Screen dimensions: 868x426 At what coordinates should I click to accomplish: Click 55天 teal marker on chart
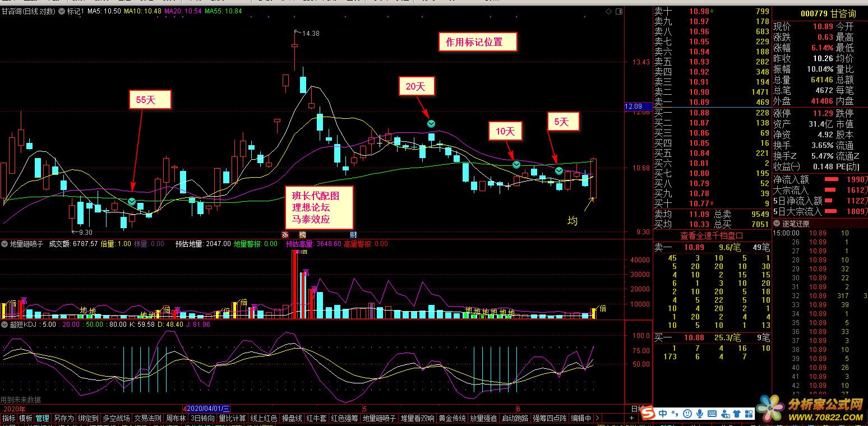click(132, 201)
